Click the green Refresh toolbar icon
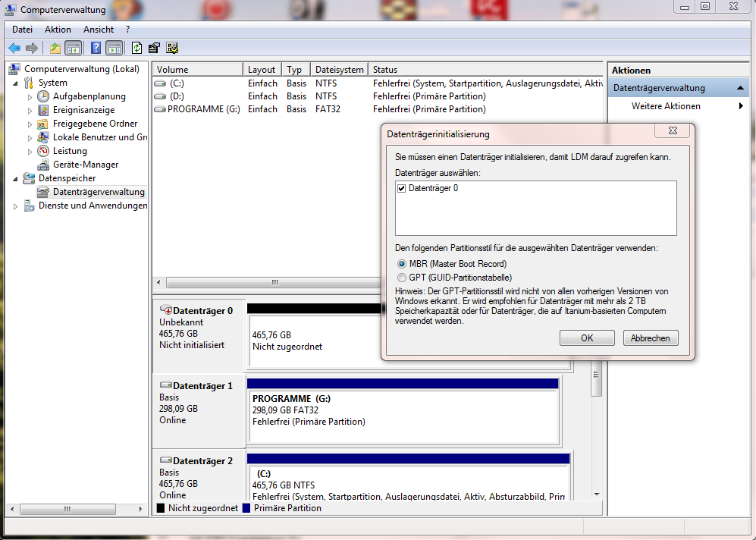756x540 pixels. [x=136, y=48]
